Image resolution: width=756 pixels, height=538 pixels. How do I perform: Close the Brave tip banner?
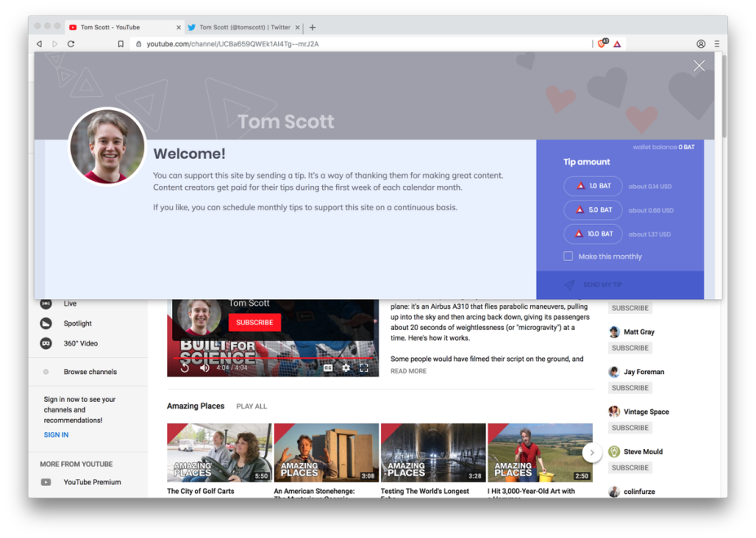699,66
